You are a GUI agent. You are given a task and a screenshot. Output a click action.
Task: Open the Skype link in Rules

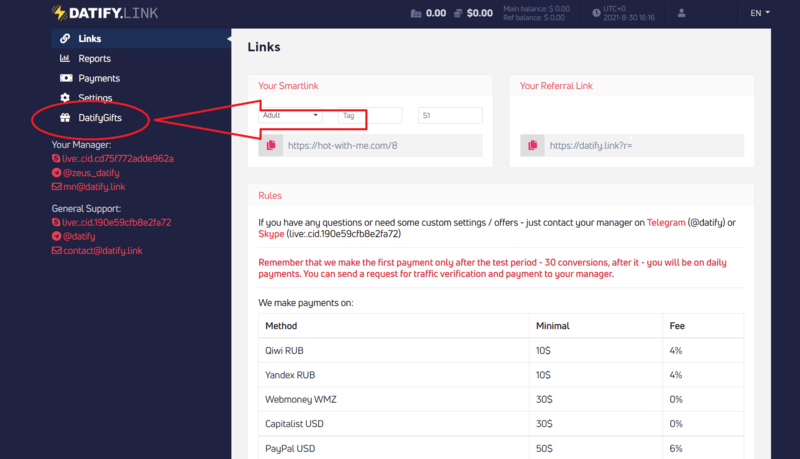tap(271, 234)
